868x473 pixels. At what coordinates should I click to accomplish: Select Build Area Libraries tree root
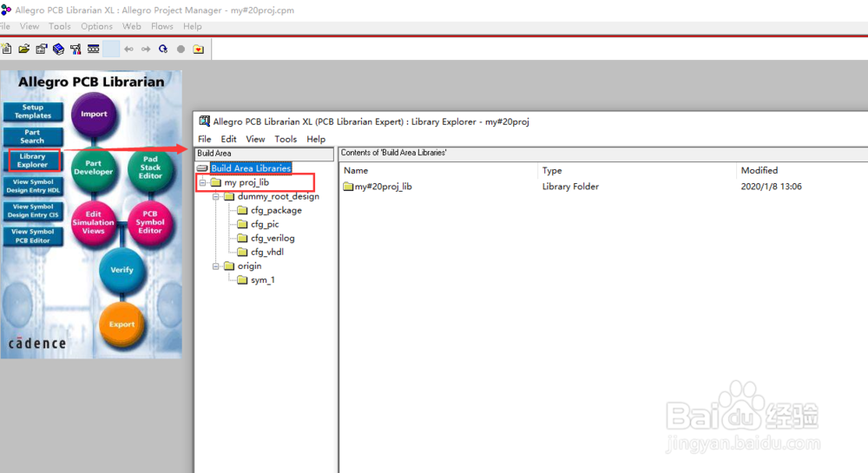click(251, 168)
